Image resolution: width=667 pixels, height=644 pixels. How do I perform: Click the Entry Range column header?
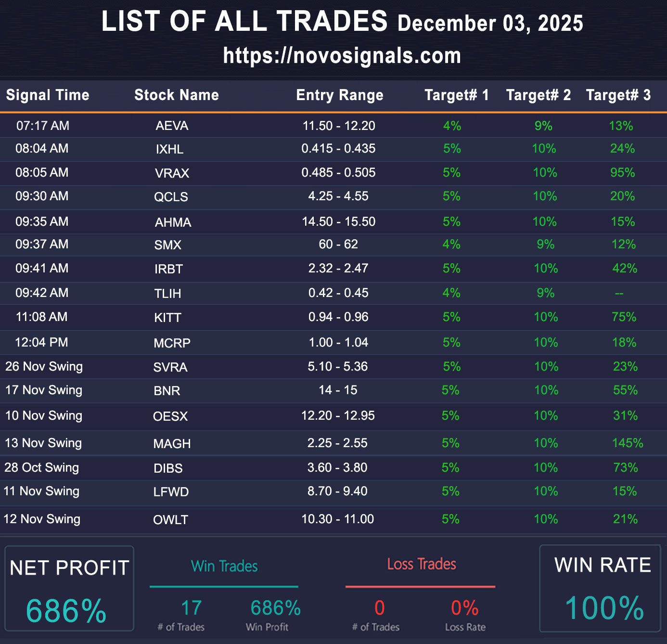point(340,95)
